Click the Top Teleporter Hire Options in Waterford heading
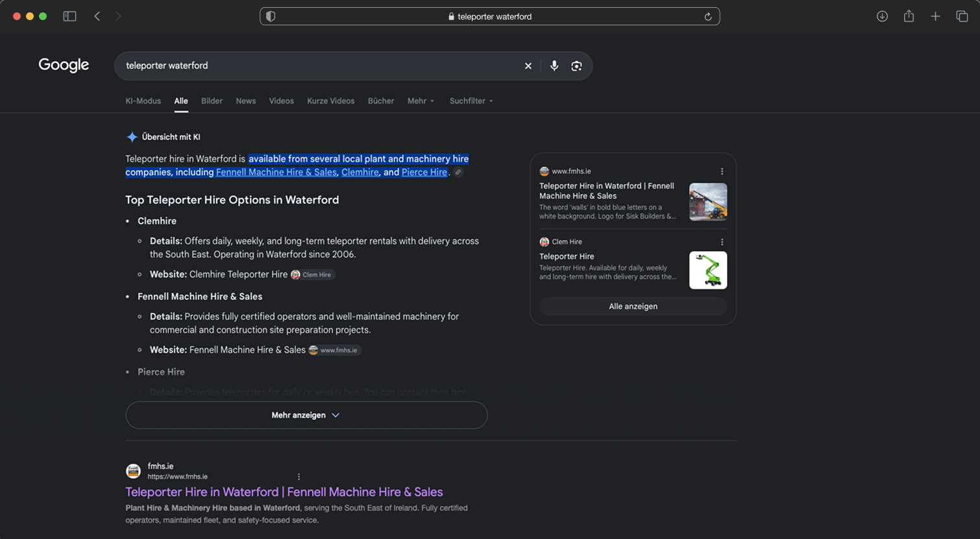The width and height of the screenshot is (980, 539). pos(232,200)
